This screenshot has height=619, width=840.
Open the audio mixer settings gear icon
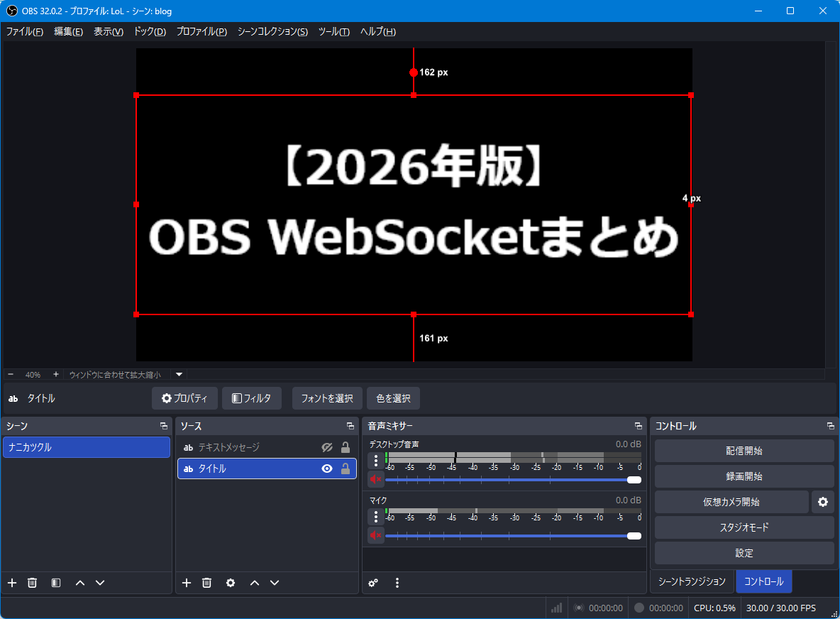373,583
